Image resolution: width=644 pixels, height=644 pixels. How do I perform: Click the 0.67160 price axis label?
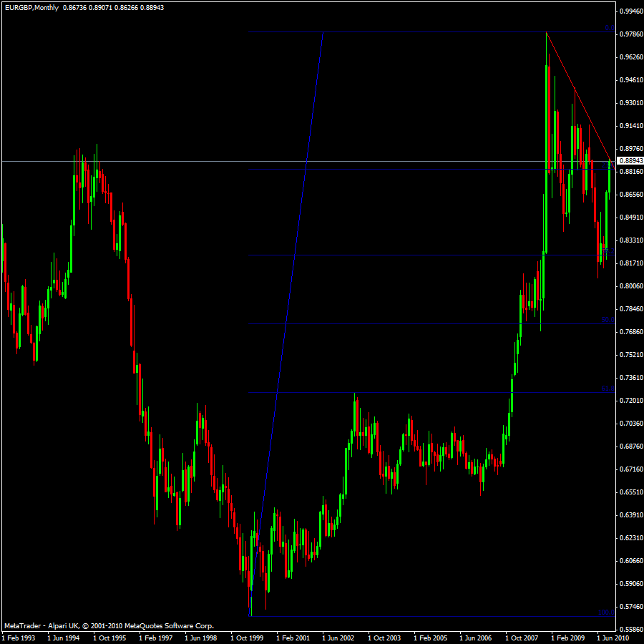click(631, 469)
